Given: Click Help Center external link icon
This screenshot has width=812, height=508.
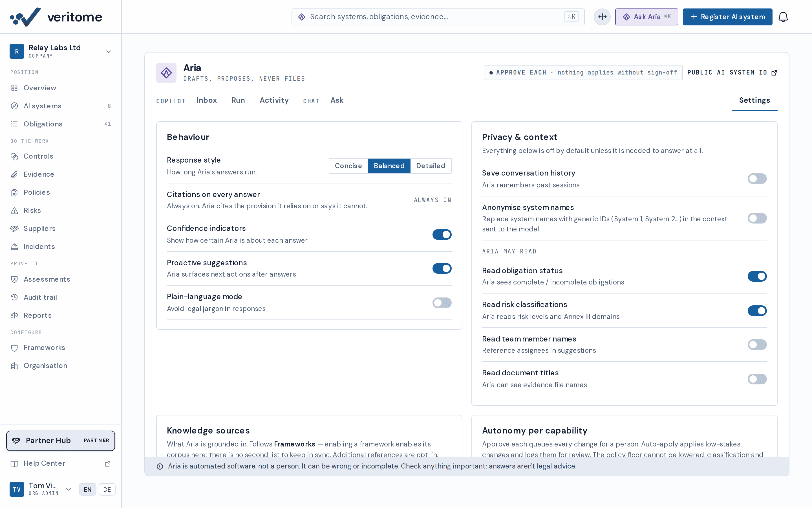Looking at the screenshot, I should (108, 464).
